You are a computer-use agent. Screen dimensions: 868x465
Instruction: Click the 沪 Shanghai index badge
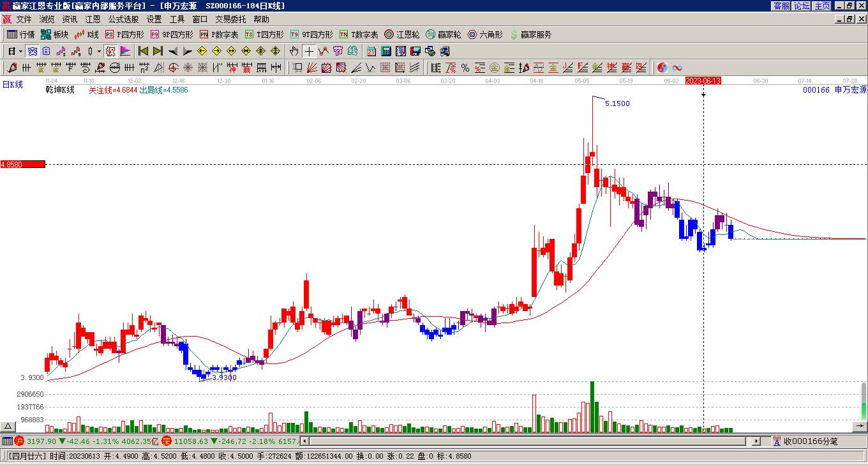click(19, 441)
